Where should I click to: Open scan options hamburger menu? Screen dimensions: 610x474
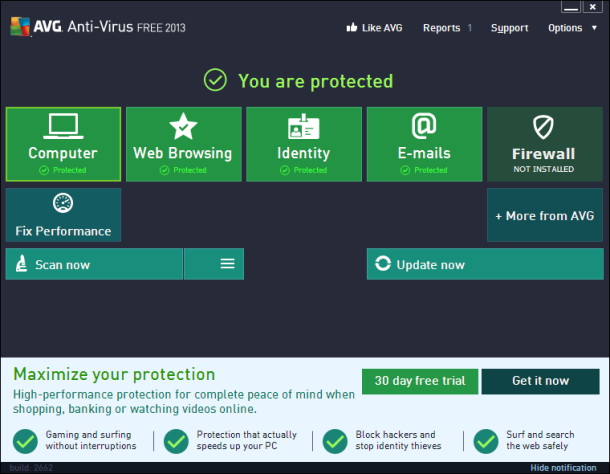[228, 264]
